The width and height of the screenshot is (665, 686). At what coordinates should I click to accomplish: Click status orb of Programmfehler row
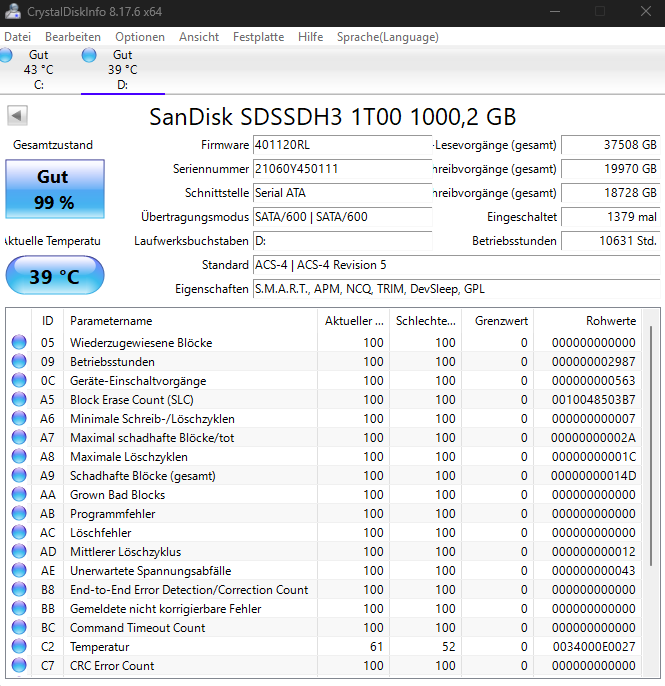(19, 514)
